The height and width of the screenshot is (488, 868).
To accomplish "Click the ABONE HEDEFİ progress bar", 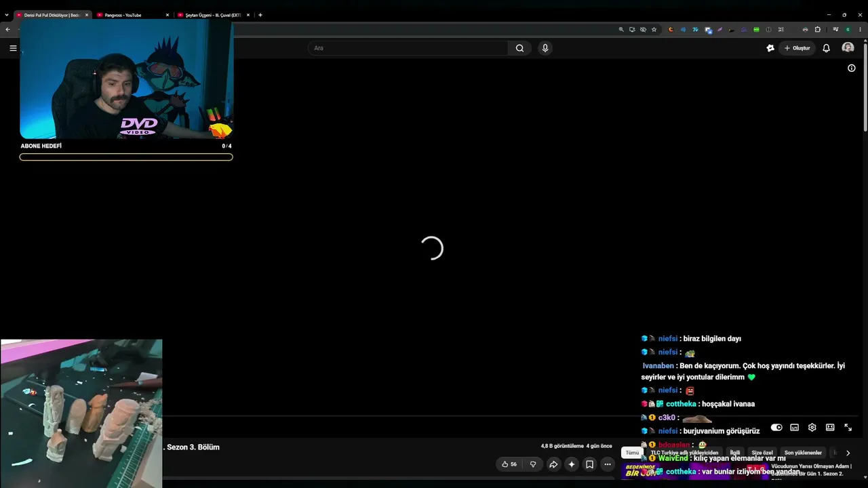I will tap(126, 157).
